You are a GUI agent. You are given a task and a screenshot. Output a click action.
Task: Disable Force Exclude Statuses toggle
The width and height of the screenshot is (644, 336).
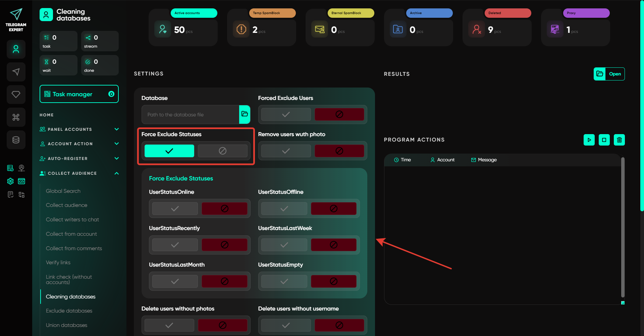point(222,151)
